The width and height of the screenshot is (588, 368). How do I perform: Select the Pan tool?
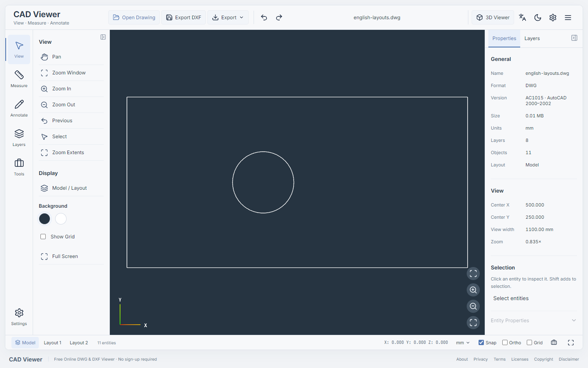coord(71,57)
